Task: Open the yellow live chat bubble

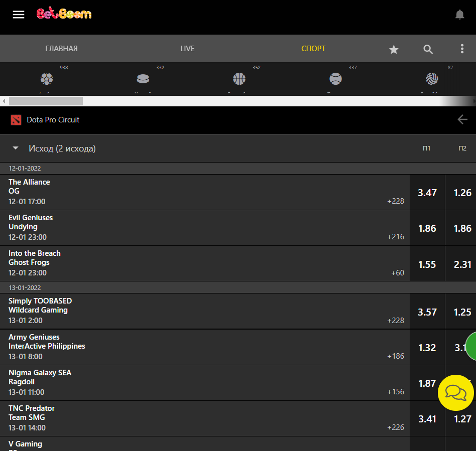Action: pos(455,393)
